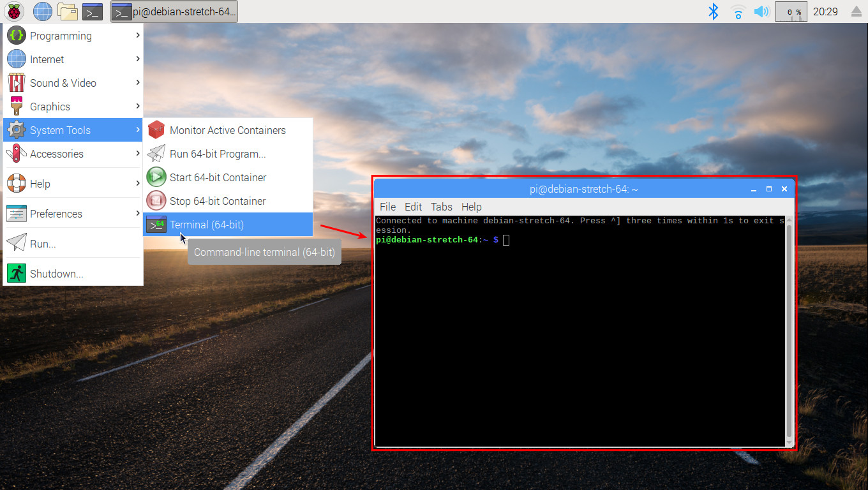Open the Graphics menu category
Screen dimensions: 868x490
click(x=73, y=107)
